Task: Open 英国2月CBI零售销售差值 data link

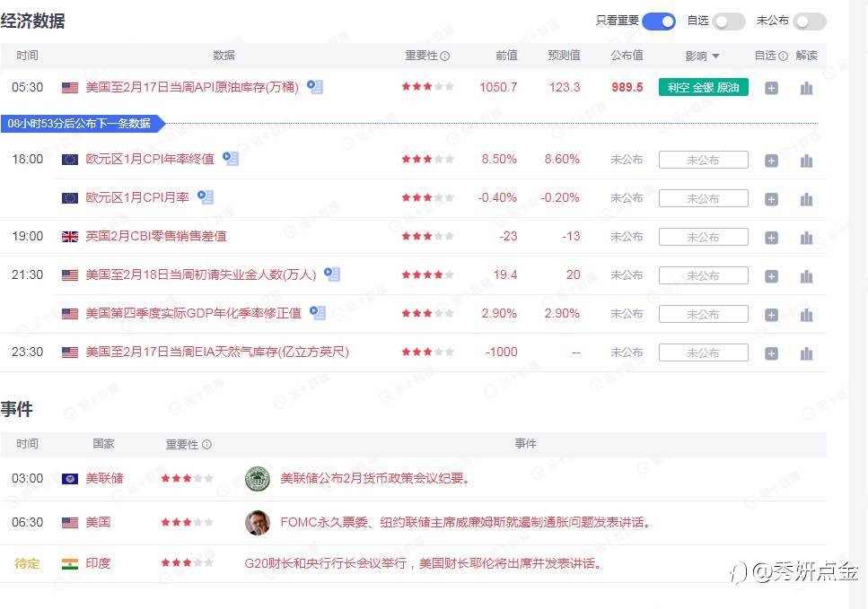Action: pyautogui.click(x=156, y=236)
